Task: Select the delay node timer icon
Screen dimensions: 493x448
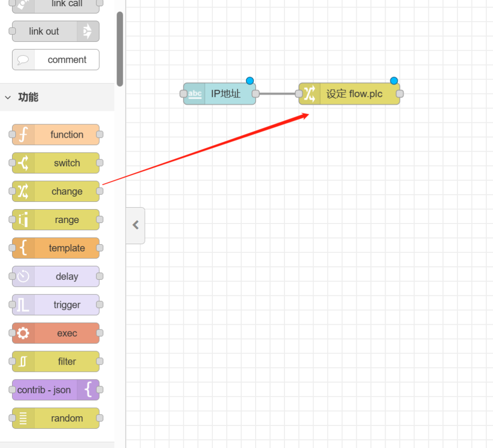Action: 23,277
